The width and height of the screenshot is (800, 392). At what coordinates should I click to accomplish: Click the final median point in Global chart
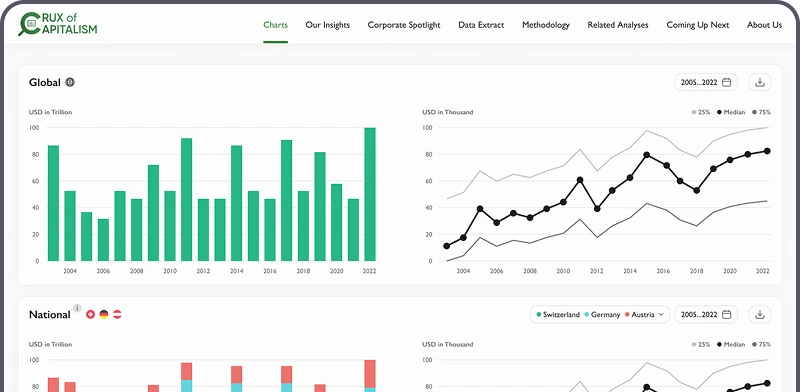click(x=767, y=151)
